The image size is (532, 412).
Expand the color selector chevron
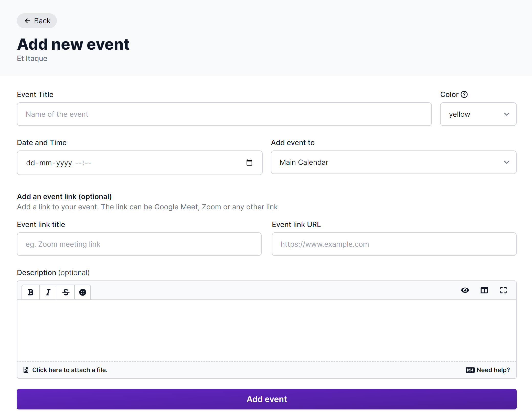click(507, 114)
